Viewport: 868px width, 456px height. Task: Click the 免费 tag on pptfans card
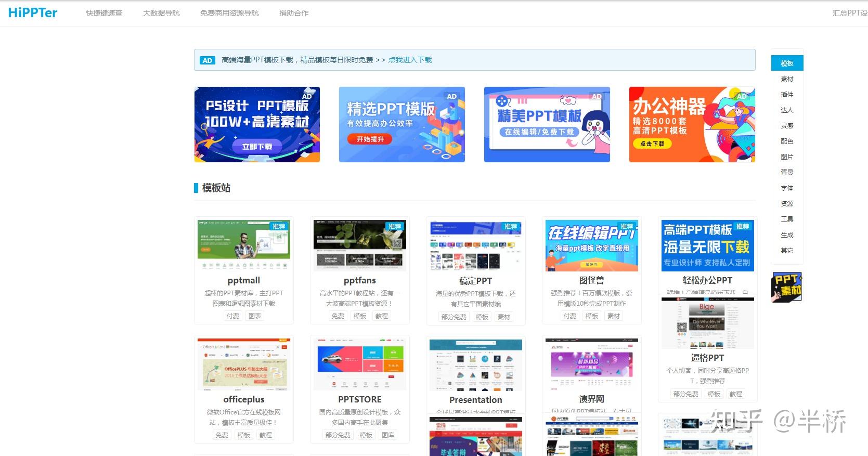pos(338,316)
